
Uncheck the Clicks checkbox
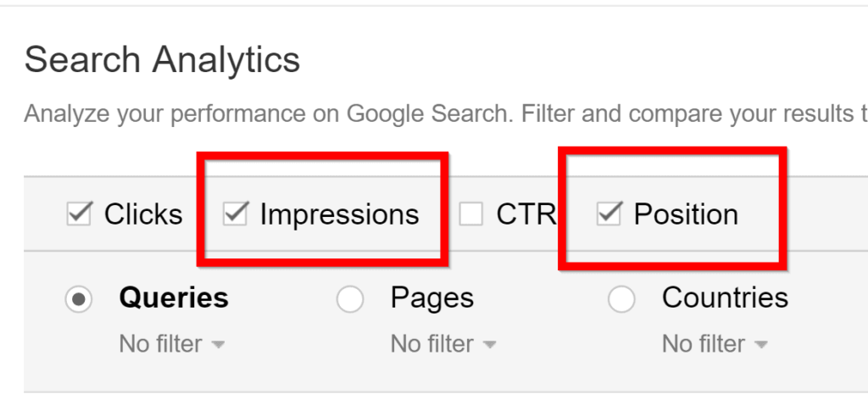click(79, 214)
